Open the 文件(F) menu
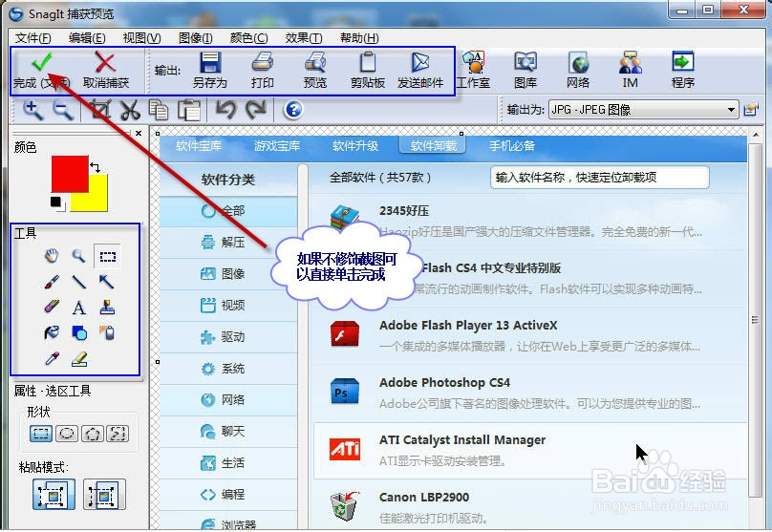 point(33,38)
